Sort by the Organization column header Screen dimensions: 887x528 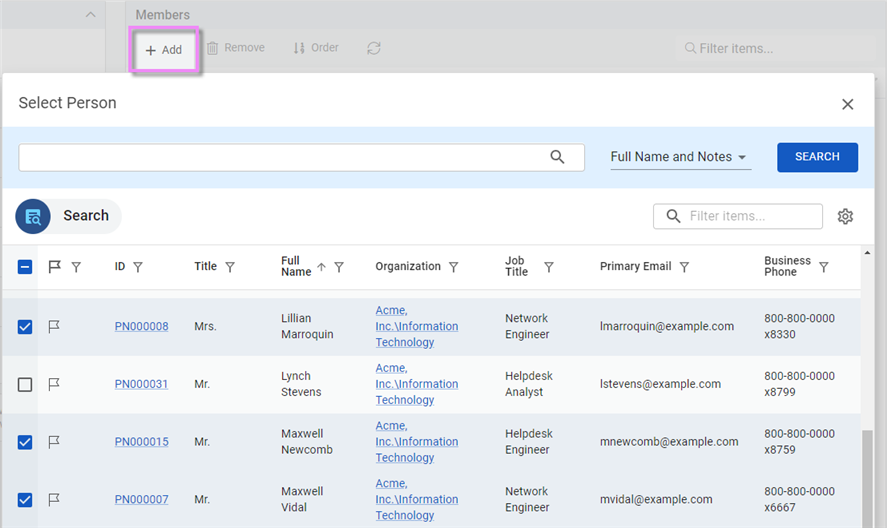(408, 267)
